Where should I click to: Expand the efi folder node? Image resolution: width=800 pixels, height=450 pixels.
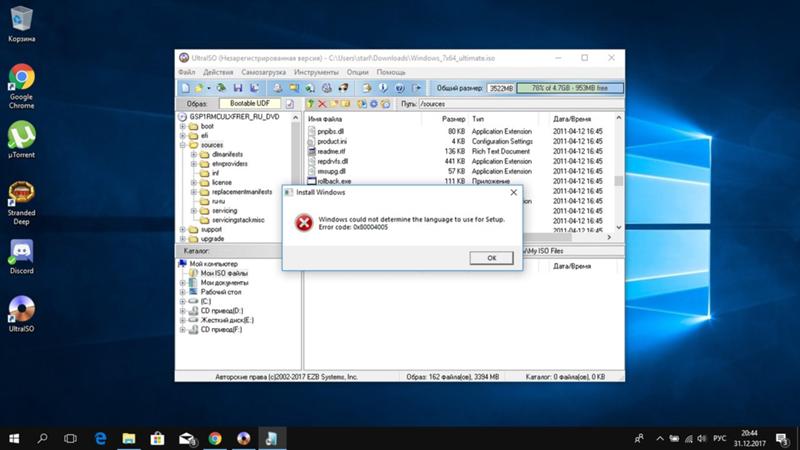[183, 136]
